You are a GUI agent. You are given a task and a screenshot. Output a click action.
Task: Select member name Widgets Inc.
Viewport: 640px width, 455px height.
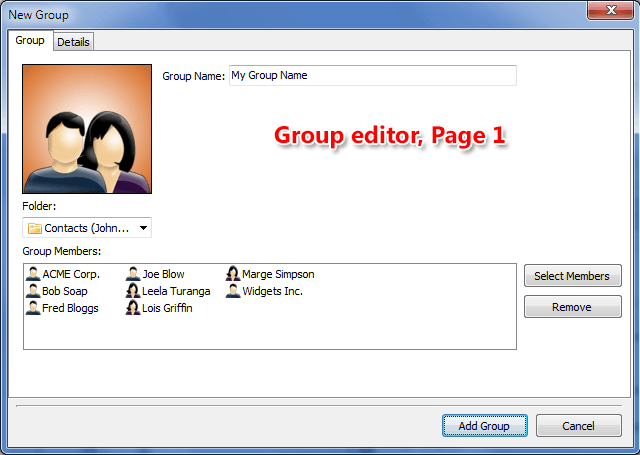tap(273, 291)
